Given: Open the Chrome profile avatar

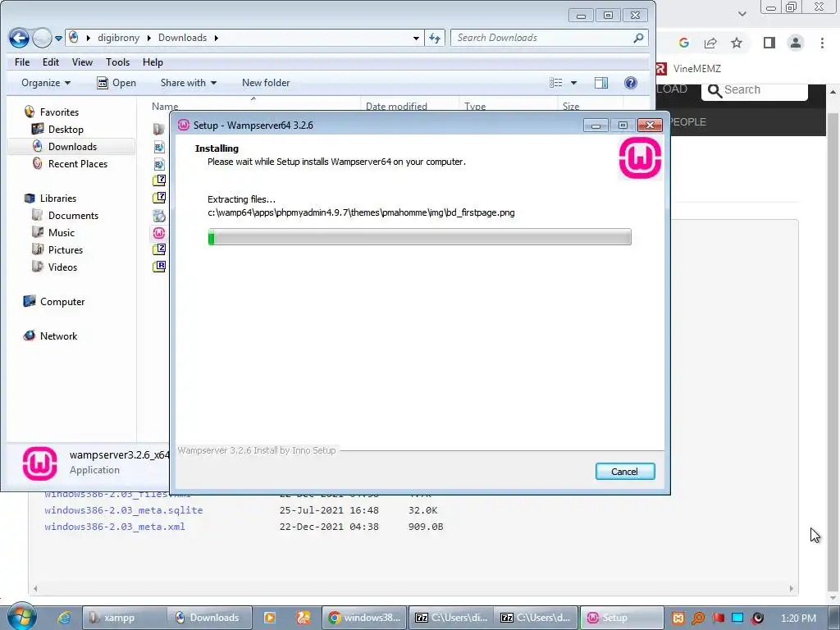Looking at the screenshot, I should (796, 43).
